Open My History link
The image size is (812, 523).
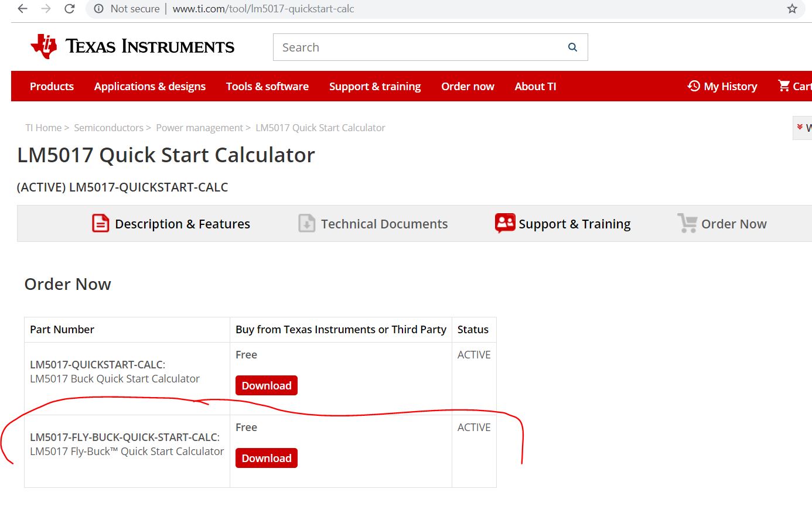click(x=731, y=86)
